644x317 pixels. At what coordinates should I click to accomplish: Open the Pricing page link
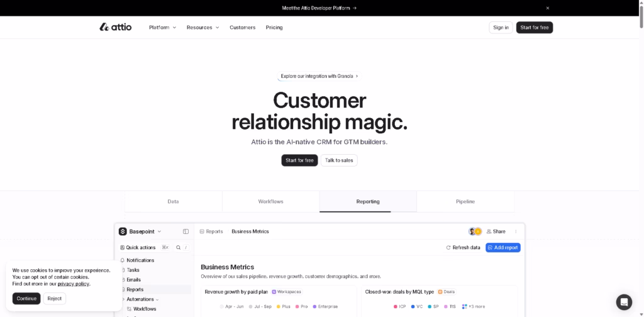[274, 28]
